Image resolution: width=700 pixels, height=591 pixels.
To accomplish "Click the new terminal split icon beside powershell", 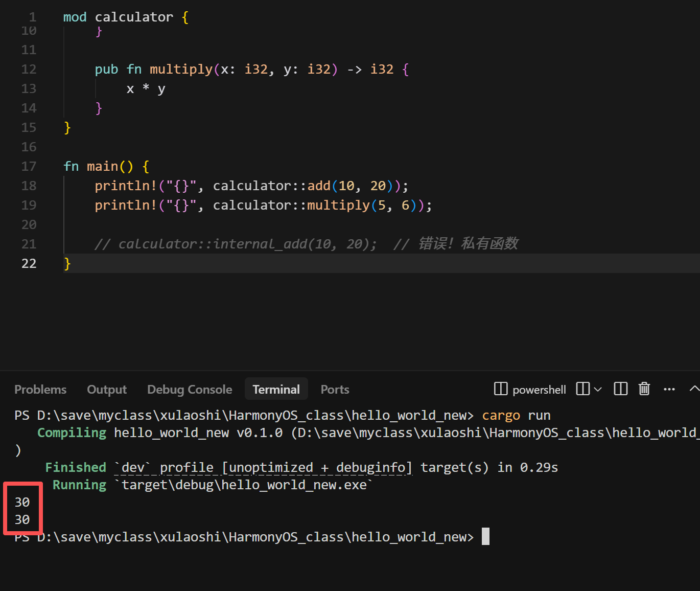I will click(x=583, y=389).
